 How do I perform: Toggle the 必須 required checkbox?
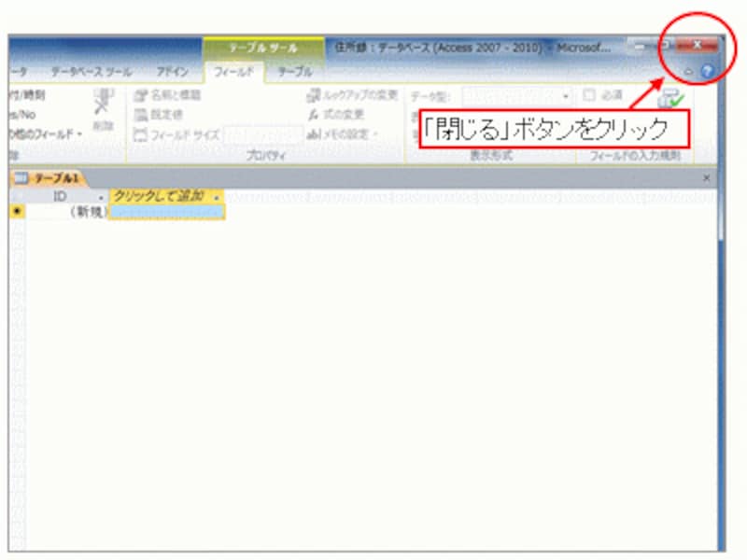589,95
